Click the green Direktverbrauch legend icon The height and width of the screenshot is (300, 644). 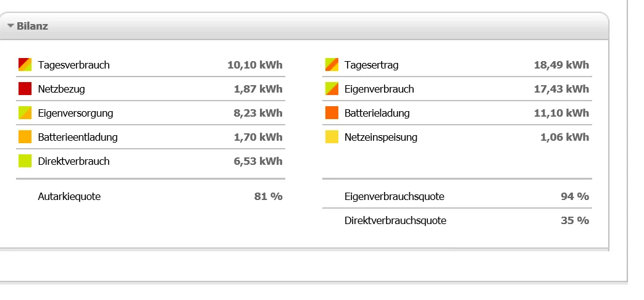point(25,161)
